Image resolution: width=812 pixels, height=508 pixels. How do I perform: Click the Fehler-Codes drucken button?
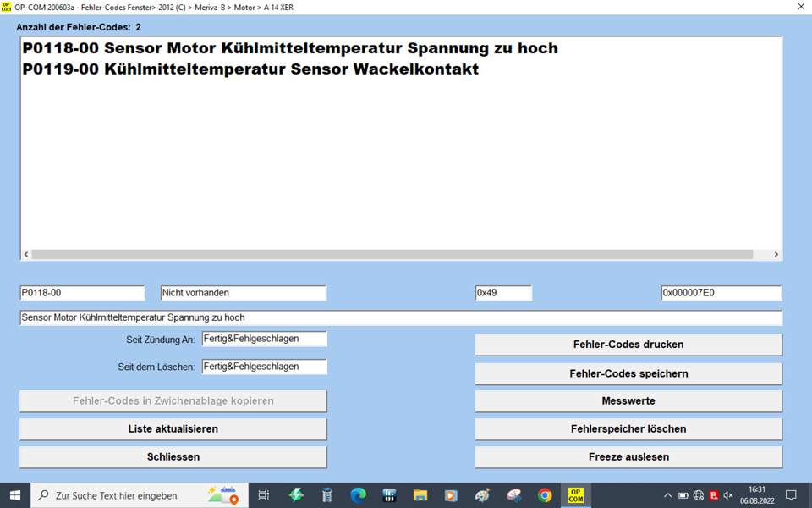pyautogui.click(x=628, y=345)
